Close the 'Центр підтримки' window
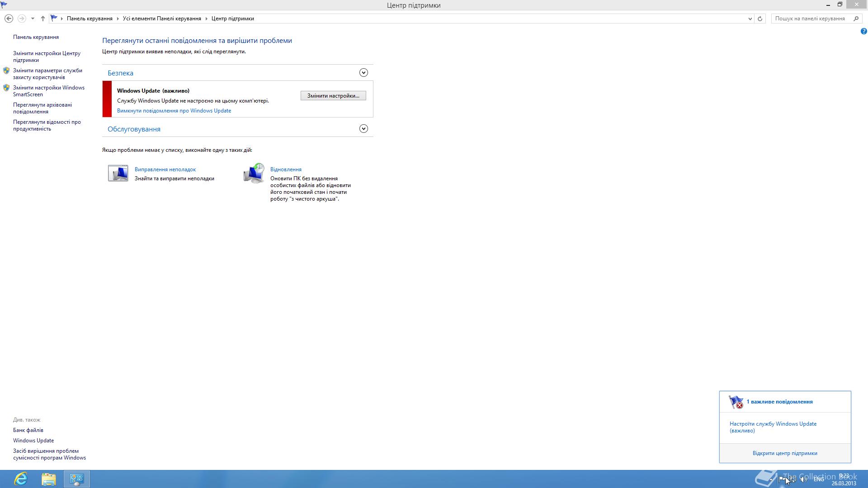The image size is (868, 488). point(857,5)
